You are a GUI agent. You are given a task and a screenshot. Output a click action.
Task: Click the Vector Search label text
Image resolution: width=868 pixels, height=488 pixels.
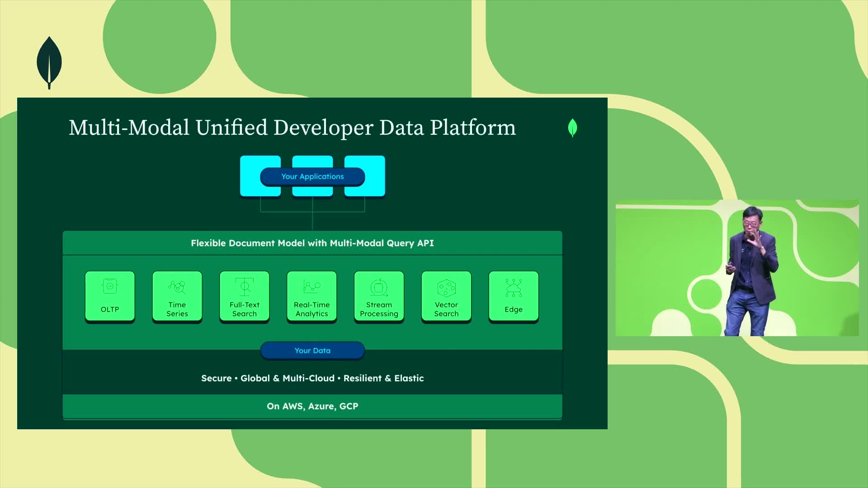point(446,309)
